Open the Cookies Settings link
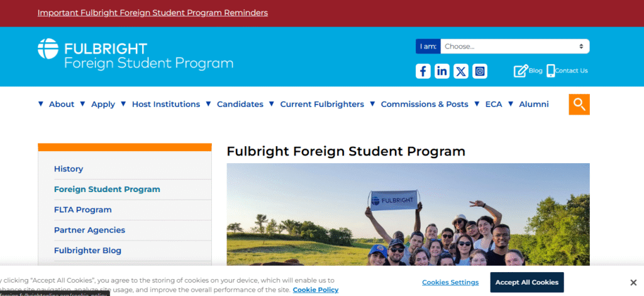This screenshot has width=644, height=296. (x=450, y=282)
